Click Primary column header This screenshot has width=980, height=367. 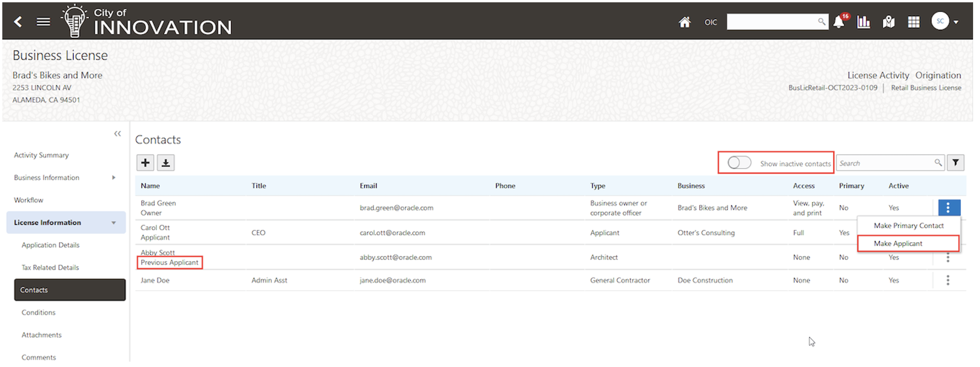point(851,186)
